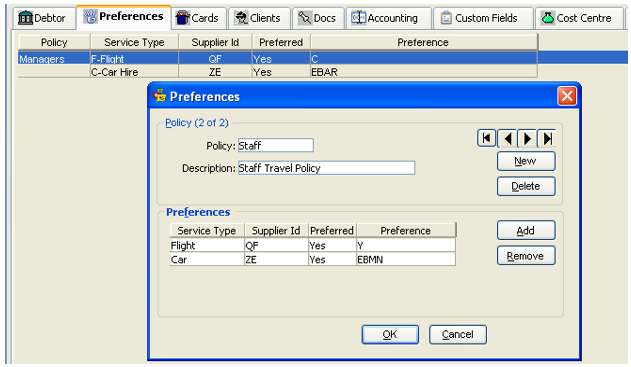631x367 pixels.
Task: Click the Custom Fields clipboard icon
Action: pyautogui.click(x=446, y=18)
